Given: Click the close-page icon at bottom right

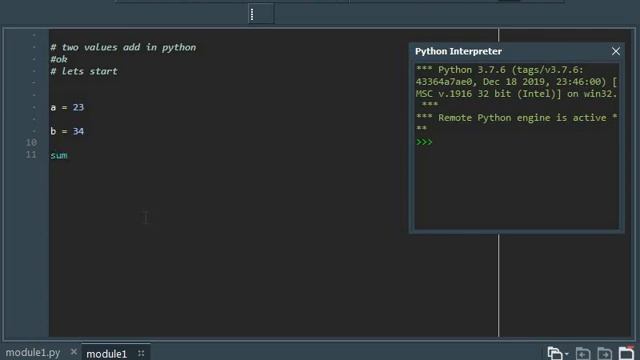Looking at the screenshot, I should click(626, 353).
